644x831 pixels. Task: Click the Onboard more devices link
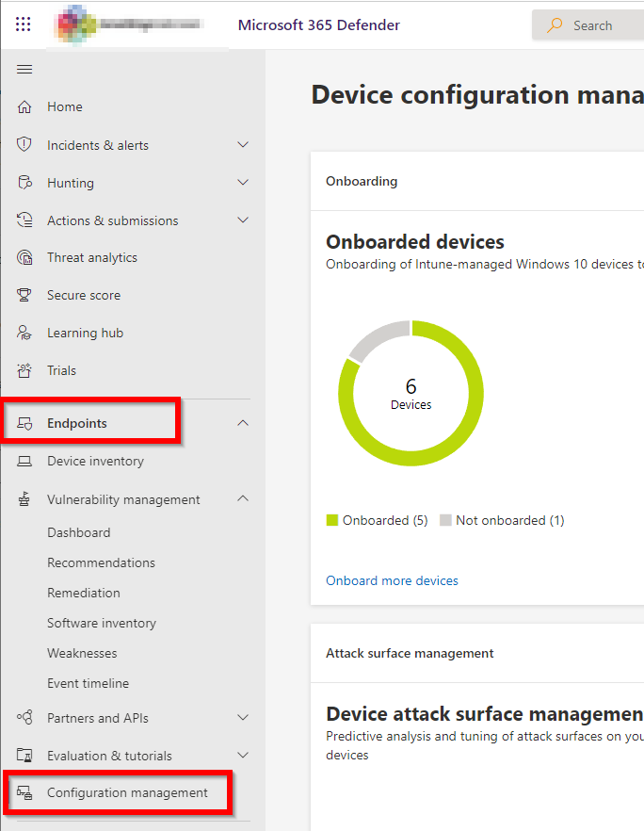coord(392,580)
